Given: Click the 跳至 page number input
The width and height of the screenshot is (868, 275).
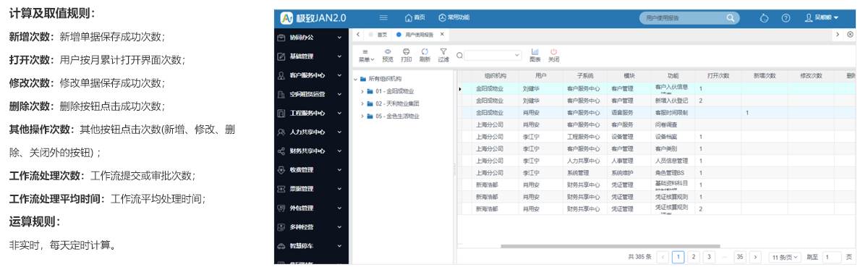Looking at the screenshot, I should coord(832,257).
